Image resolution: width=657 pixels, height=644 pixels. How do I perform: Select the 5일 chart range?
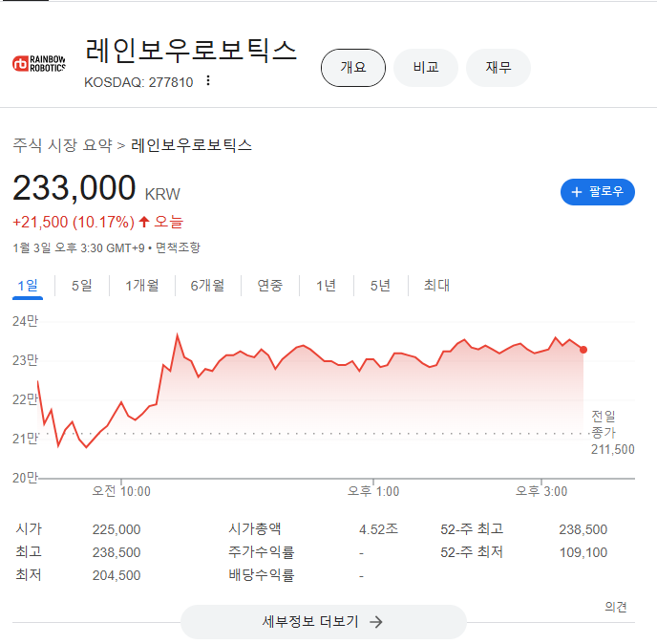[x=82, y=286]
